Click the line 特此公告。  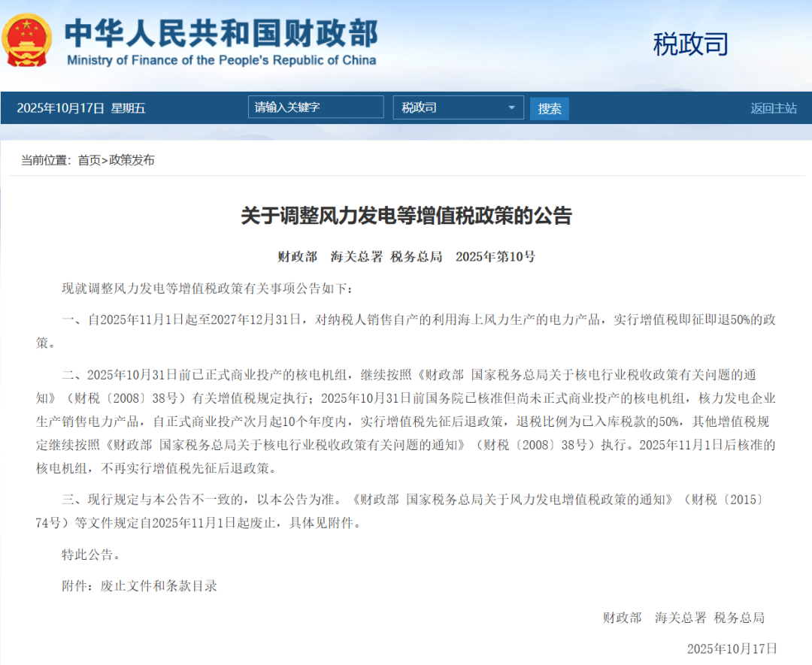point(91,555)
